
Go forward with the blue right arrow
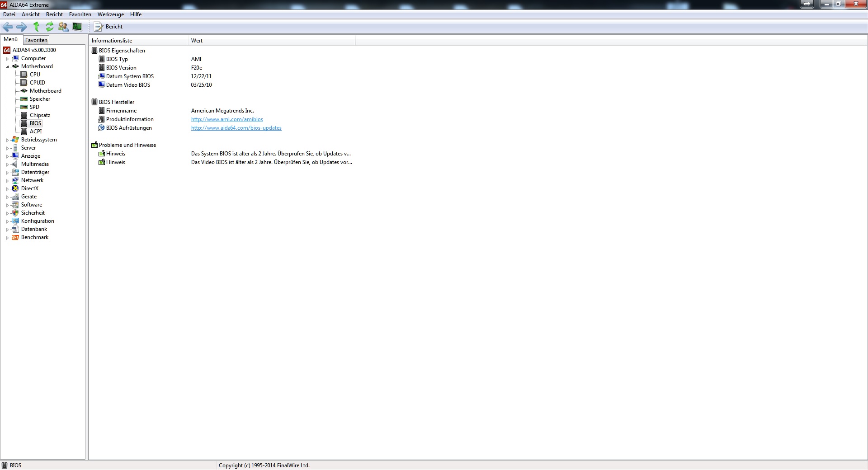22,27
